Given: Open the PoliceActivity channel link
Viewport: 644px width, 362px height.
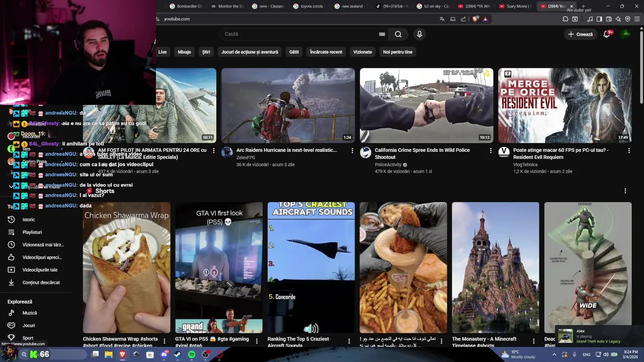Looking at the screenshot, I should coord(388,165).
